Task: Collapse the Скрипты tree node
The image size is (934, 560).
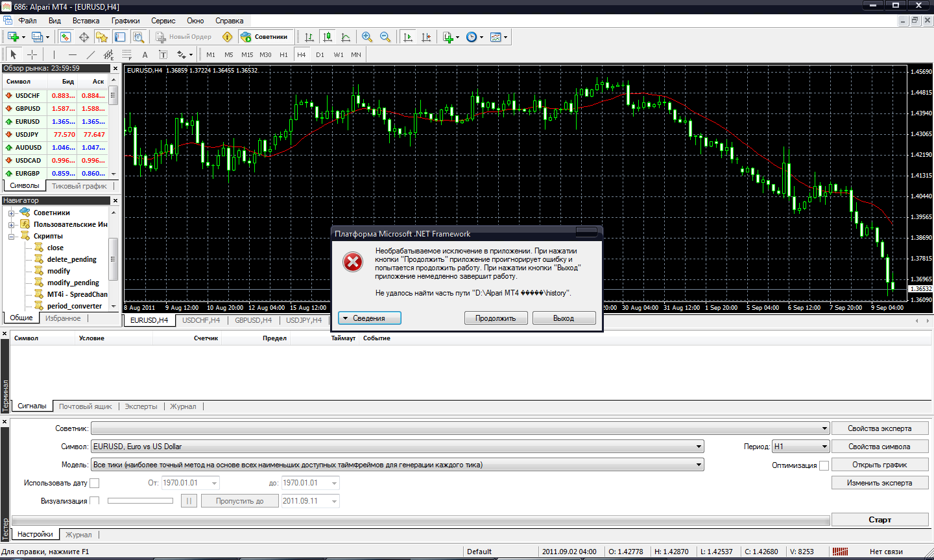Action: (x=11, y=237)
